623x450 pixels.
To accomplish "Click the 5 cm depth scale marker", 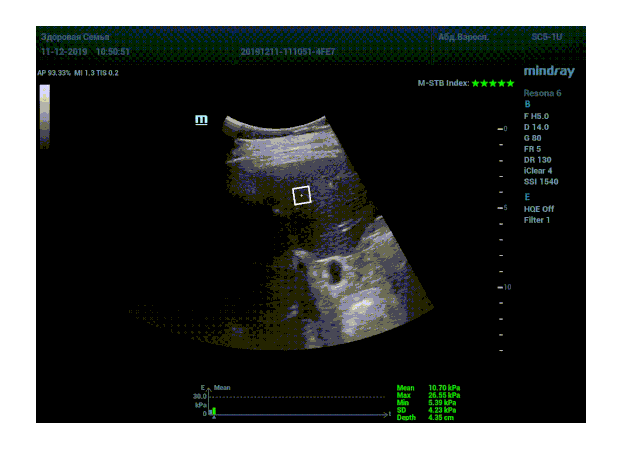I will [x=503, y=208].
